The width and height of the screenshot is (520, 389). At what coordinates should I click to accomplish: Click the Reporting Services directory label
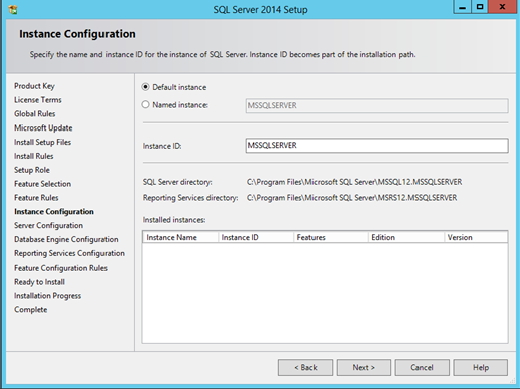pyautogui.click(x=190, y=198)
